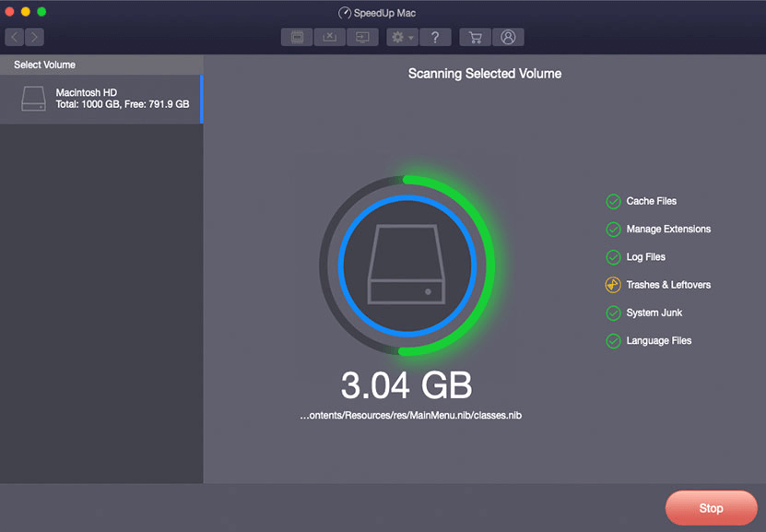Select the Macintosh HD drive icon
766x532 pixels.
point(33,98)
